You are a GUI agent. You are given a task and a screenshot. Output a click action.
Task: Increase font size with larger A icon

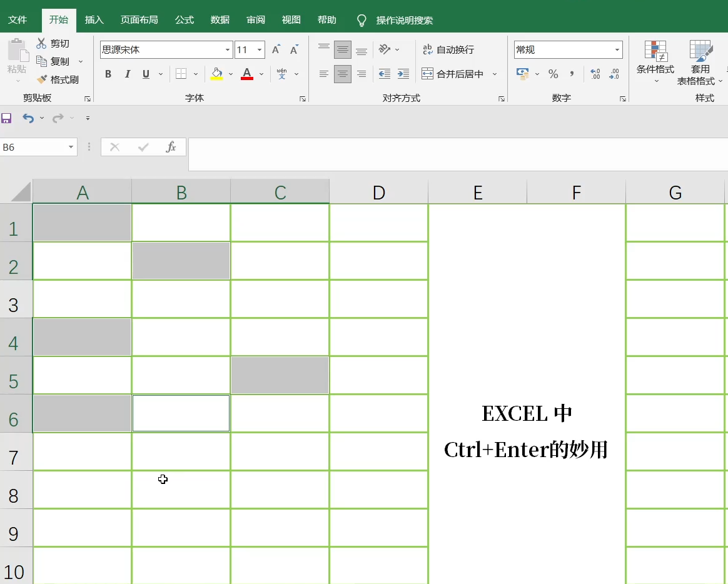pos(276,49)
